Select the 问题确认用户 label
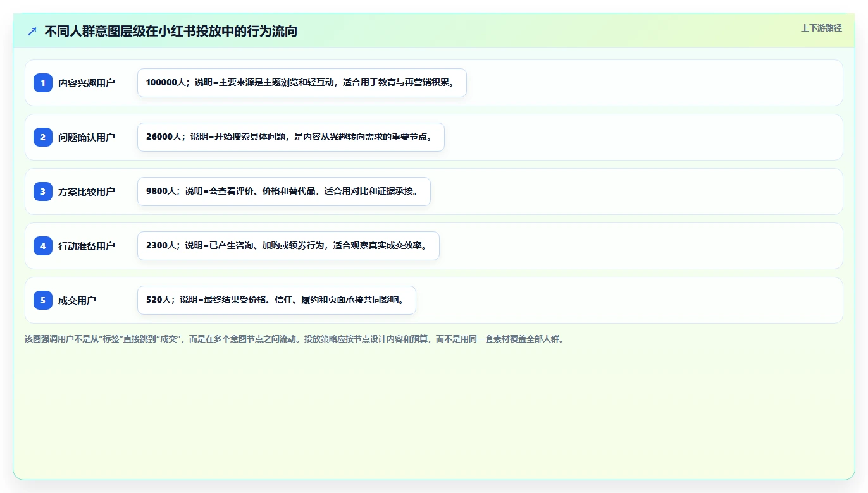This screenshot has height=493, width=868. click(x=87, y=137)
